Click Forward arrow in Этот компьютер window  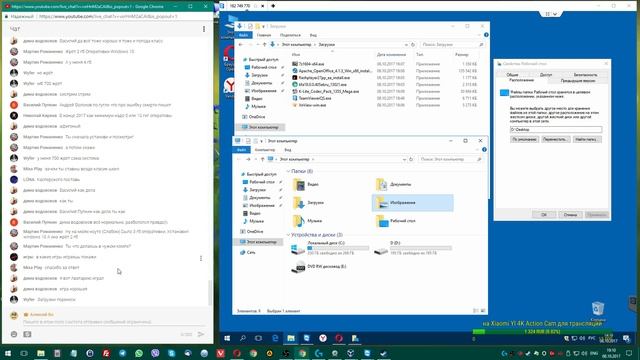click(x=248, y=159)
